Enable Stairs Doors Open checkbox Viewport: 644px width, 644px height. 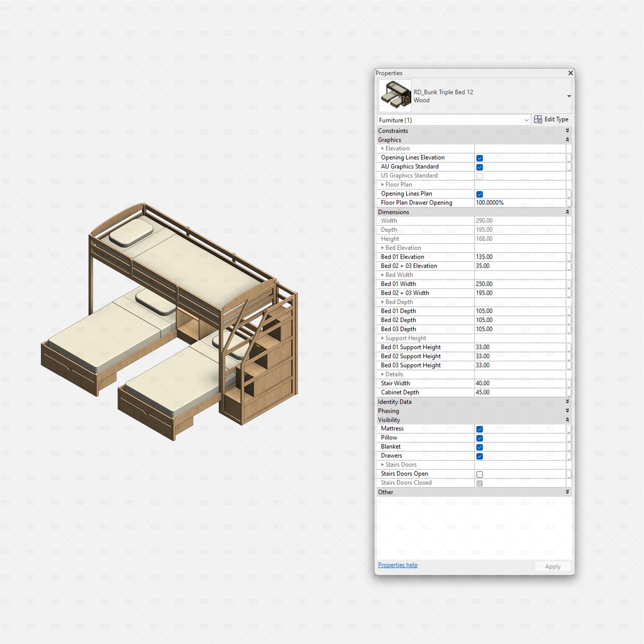point(480,474)
